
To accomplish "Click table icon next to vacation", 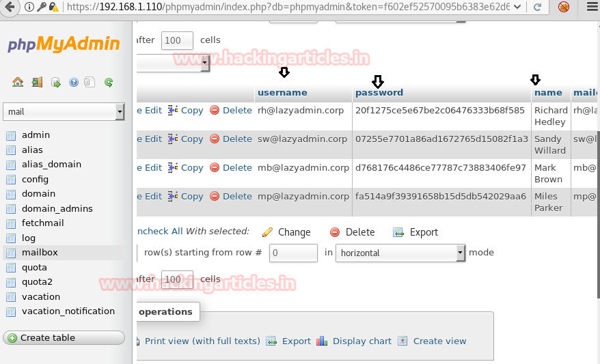I will [x=11, y=297].
